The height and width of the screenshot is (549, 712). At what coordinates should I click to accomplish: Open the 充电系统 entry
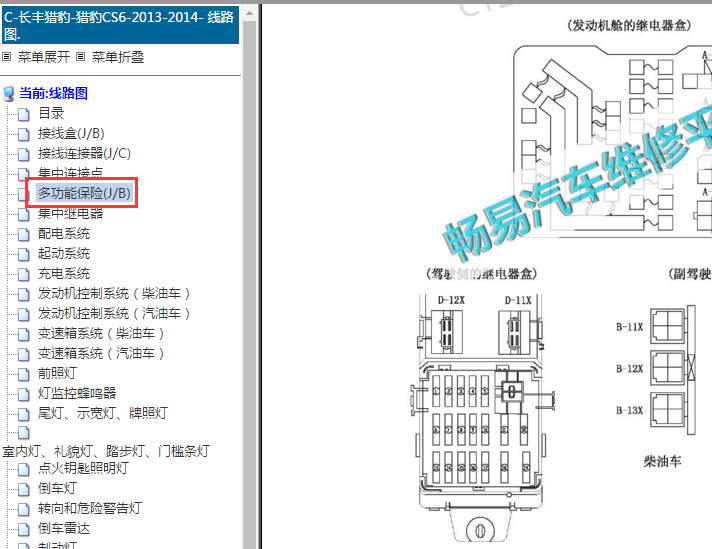click(x=64, y=273)
